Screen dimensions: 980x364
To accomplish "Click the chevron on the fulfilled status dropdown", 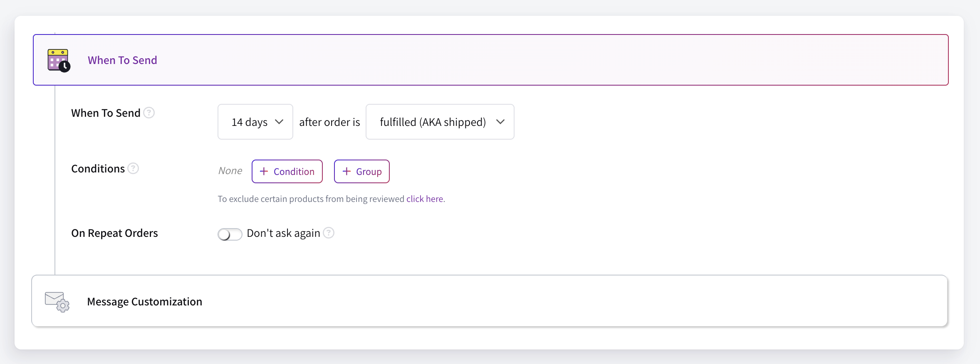I will pyautogui.click(x=500, y=122).
